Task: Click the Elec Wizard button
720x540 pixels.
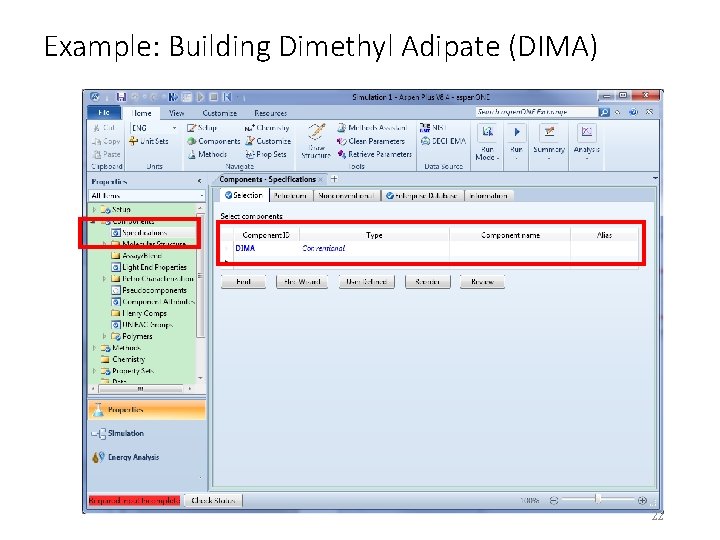Action: [x=302, y=281]
